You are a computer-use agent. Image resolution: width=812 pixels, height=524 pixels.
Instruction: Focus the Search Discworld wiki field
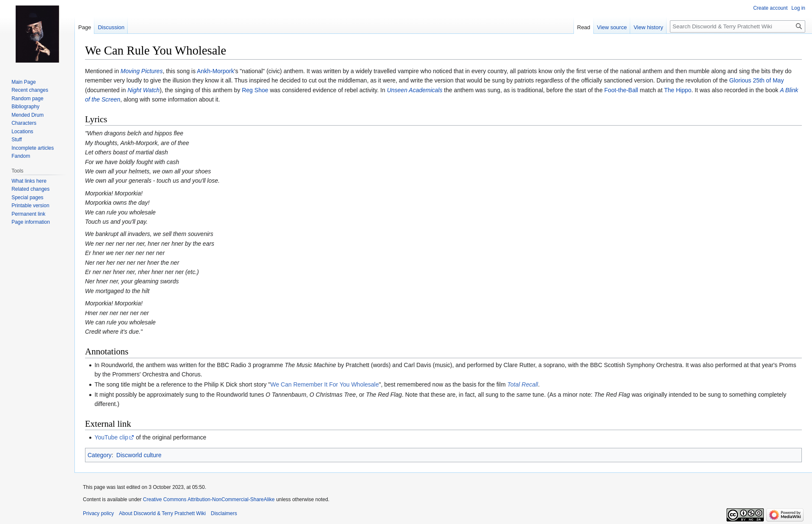[732, 26]
